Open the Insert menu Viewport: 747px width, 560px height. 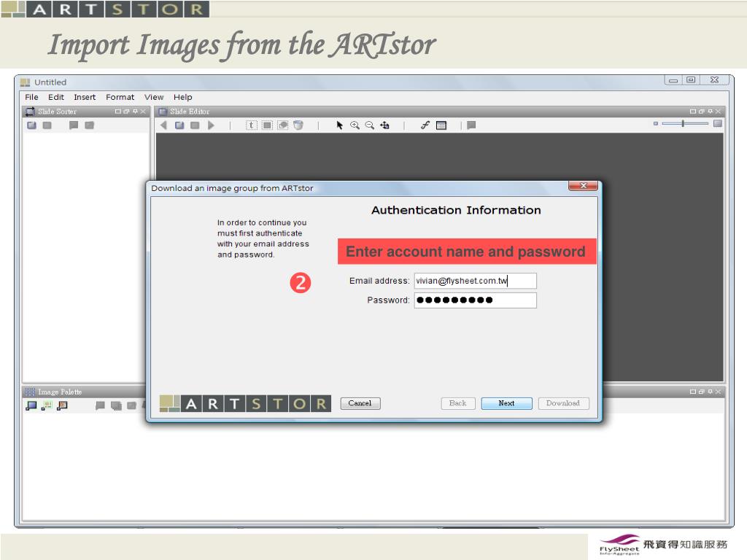(x=85, y=97)
